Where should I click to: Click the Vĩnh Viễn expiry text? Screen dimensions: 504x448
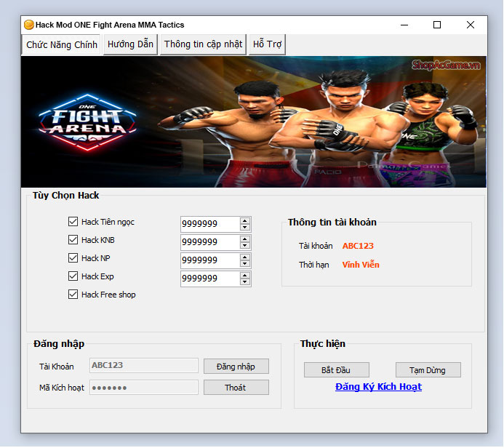361,265
